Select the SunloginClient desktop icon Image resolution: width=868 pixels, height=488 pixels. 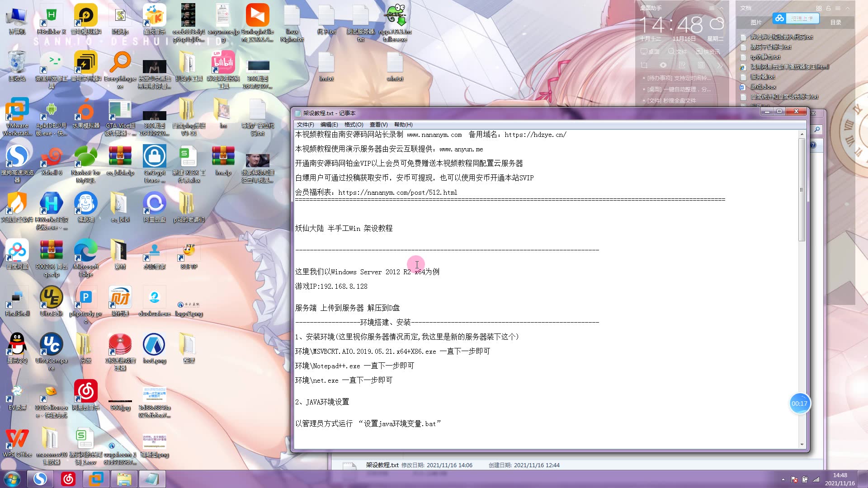point(258,23)
